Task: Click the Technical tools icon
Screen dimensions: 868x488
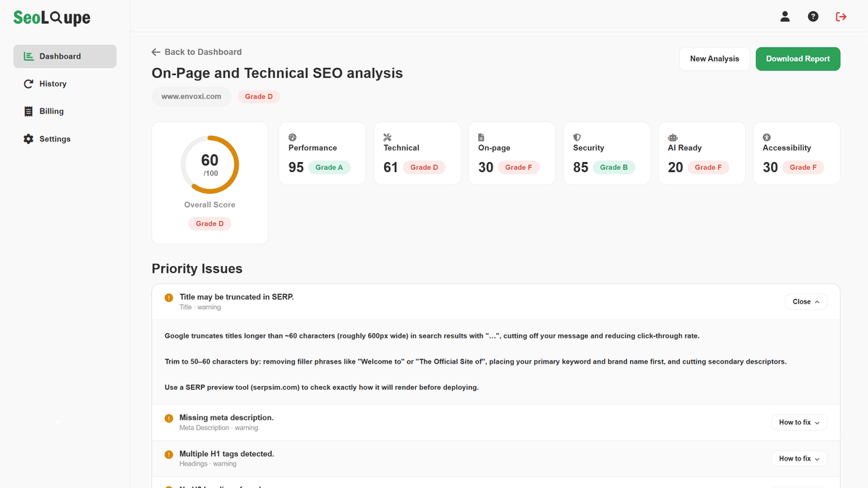Action: coord(387,137)
